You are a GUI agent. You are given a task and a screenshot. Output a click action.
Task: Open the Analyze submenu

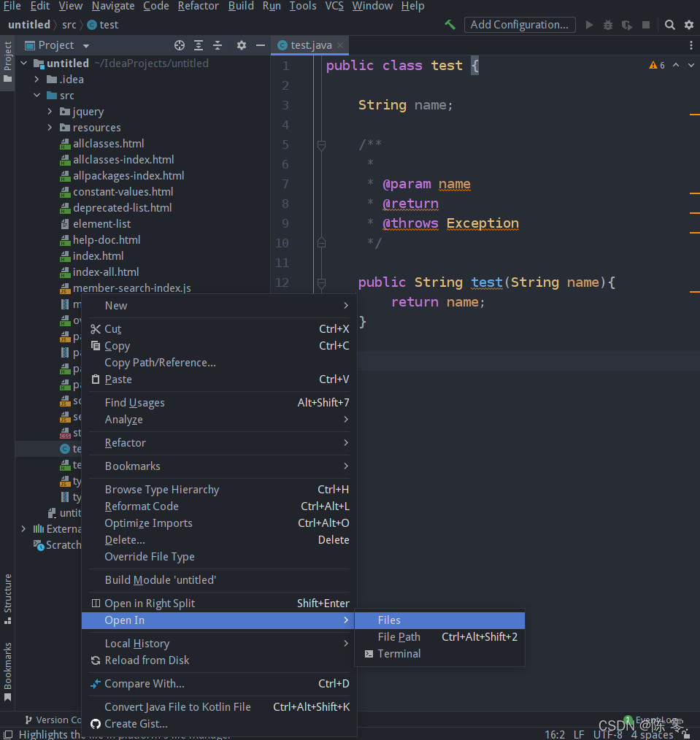point(220,419)
